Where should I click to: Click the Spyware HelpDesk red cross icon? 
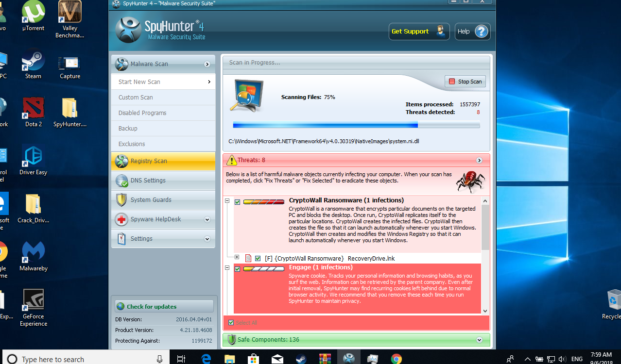[x=121, y=219]
